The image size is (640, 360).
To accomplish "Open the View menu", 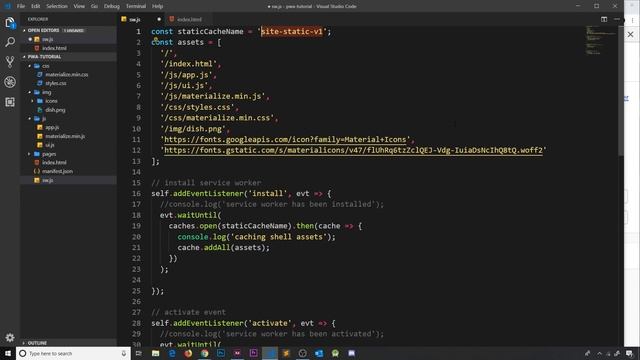I will (x=79, y=6).
